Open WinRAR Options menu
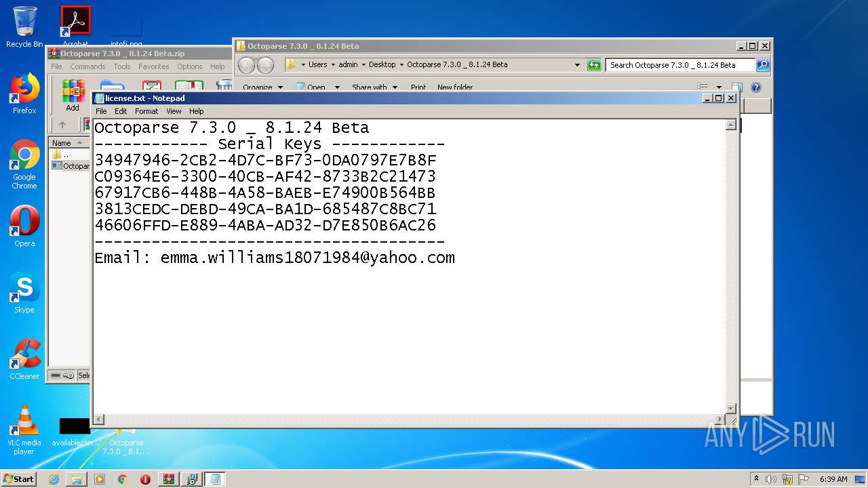This screenshot has height=488, width=868. (x=190, y=66)
